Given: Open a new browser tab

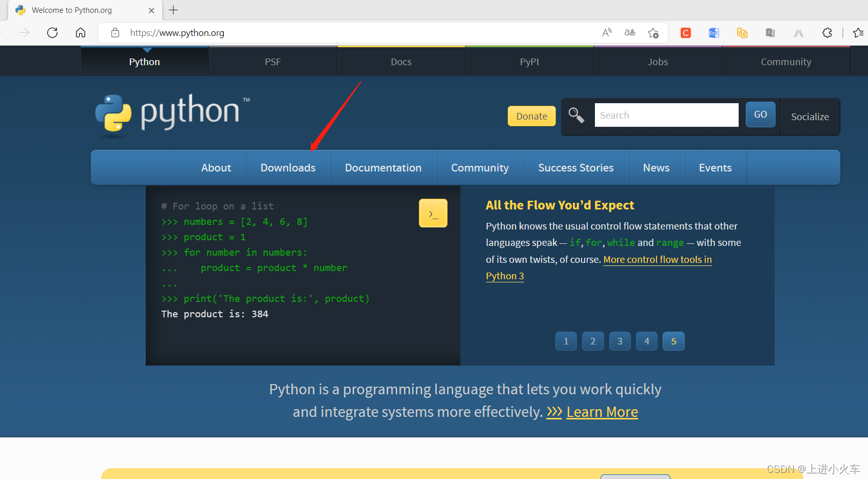Looking at the screenshot, I should pos(173,10).
